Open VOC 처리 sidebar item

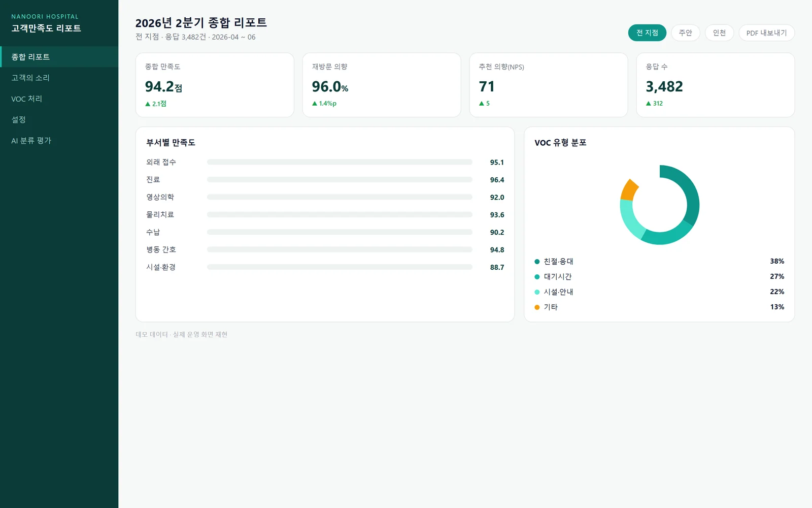(x=59, y=99)
